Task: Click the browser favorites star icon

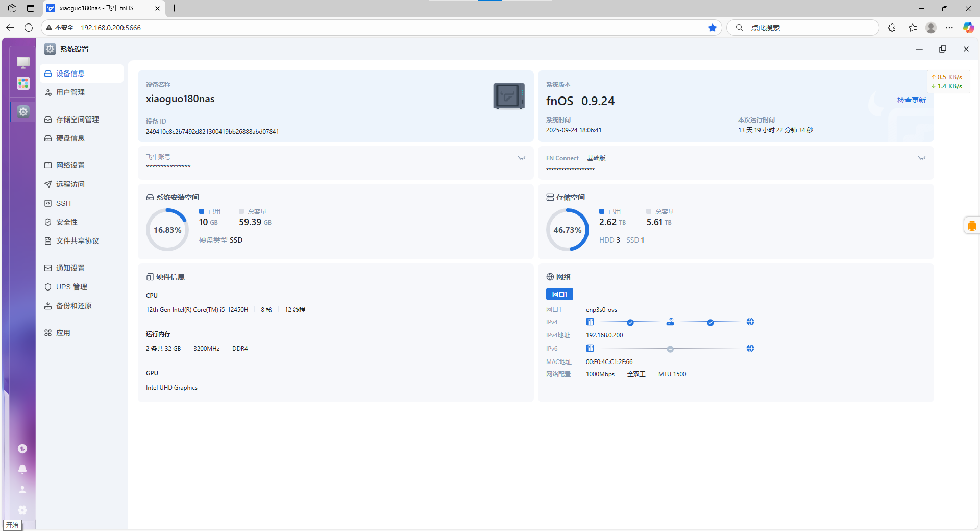Action: point(713,28)
